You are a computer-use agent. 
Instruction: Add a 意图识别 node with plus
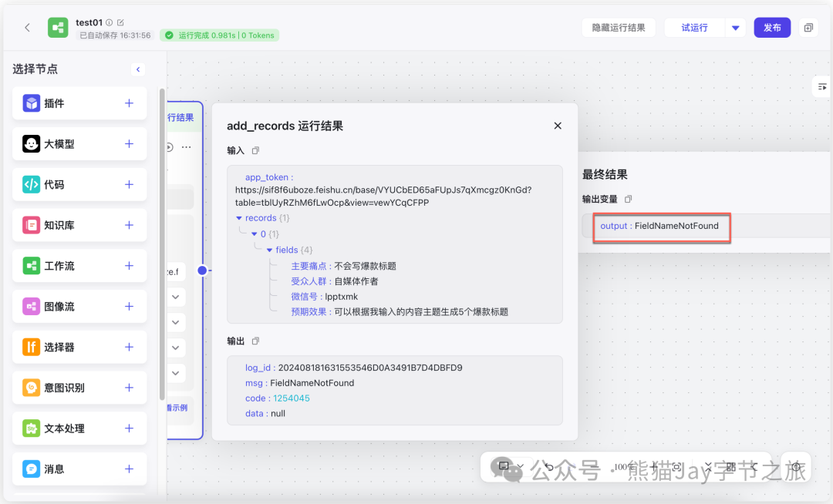point(129,388)
